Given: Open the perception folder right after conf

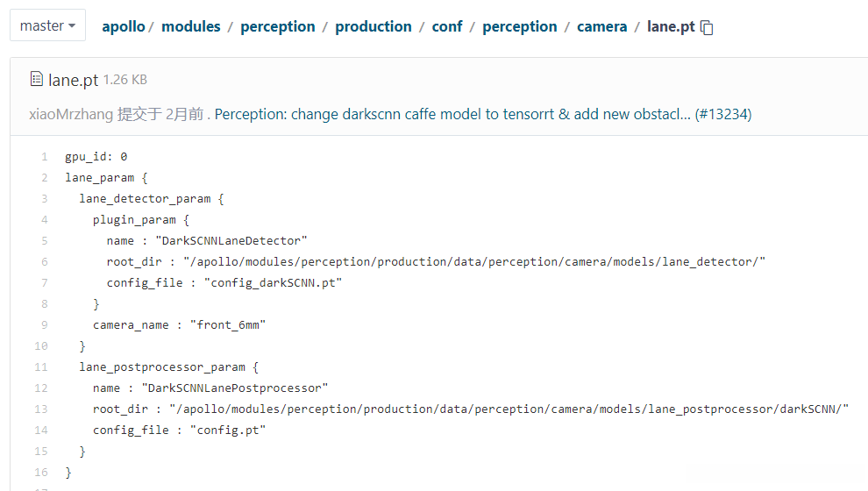Looking at the screenshot, I should click(520, 26).
